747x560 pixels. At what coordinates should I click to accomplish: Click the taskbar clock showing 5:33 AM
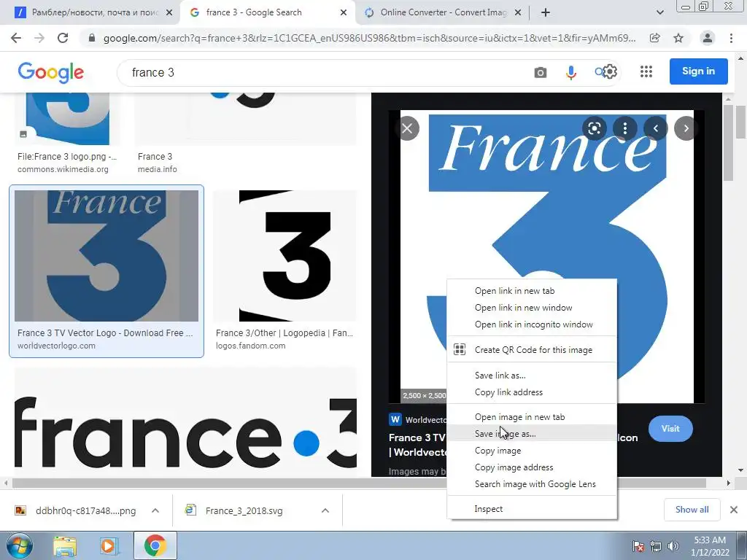coord(709,546)
